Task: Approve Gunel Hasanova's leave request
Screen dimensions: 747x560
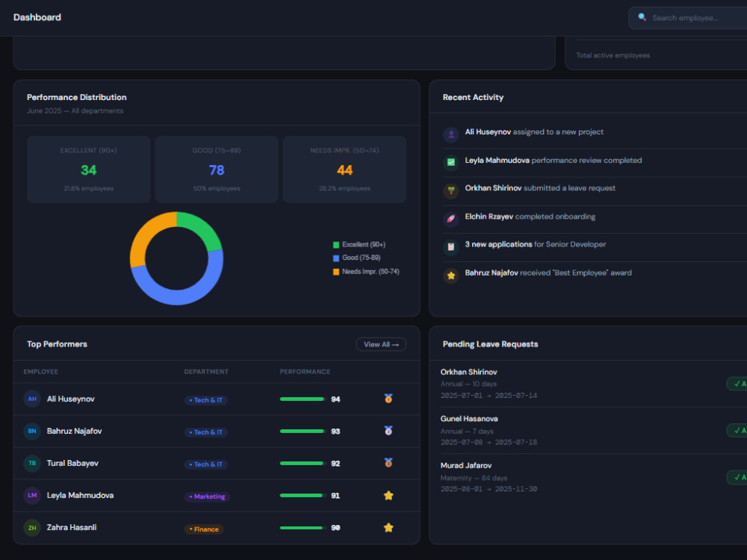Action: pyautogui.click(x=737, y=431)
